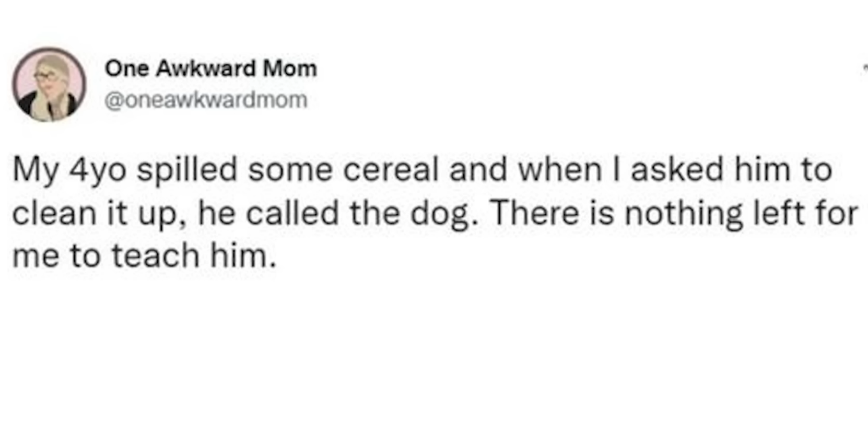
Task: Click the word "cereal" in the tweet
Action: pyautogui.click(x=390, y=170)
